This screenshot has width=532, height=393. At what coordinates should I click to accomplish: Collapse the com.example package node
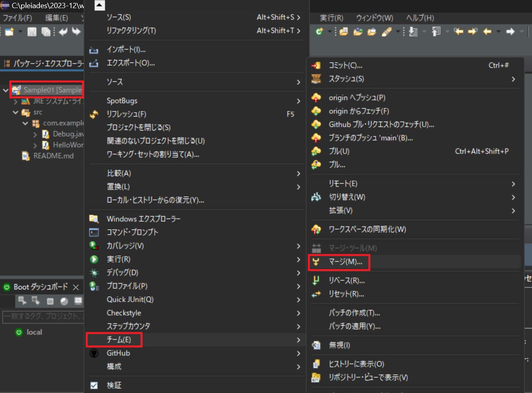coord(25,123)
